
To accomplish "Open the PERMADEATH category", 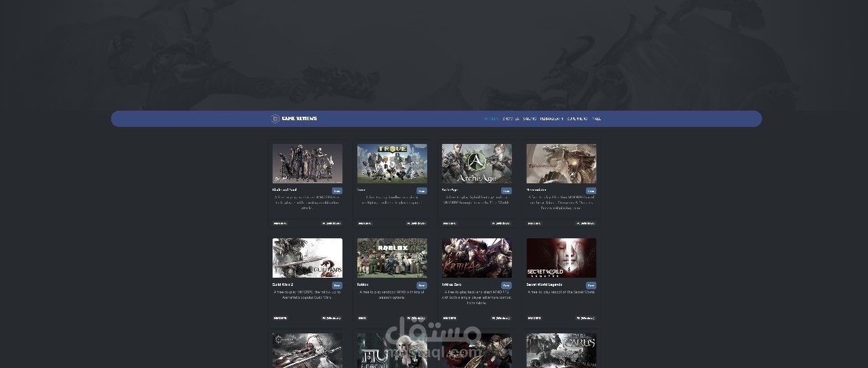I will tap(551, 119).
